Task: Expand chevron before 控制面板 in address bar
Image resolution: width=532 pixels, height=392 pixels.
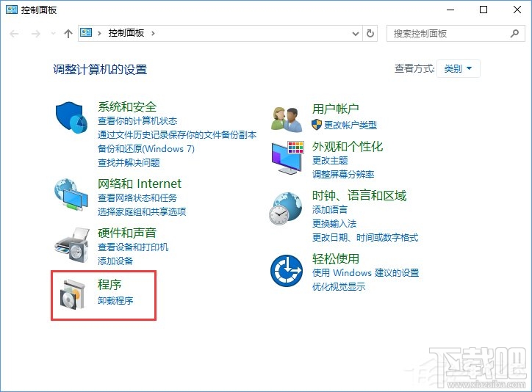Action: tap(99, 33)
